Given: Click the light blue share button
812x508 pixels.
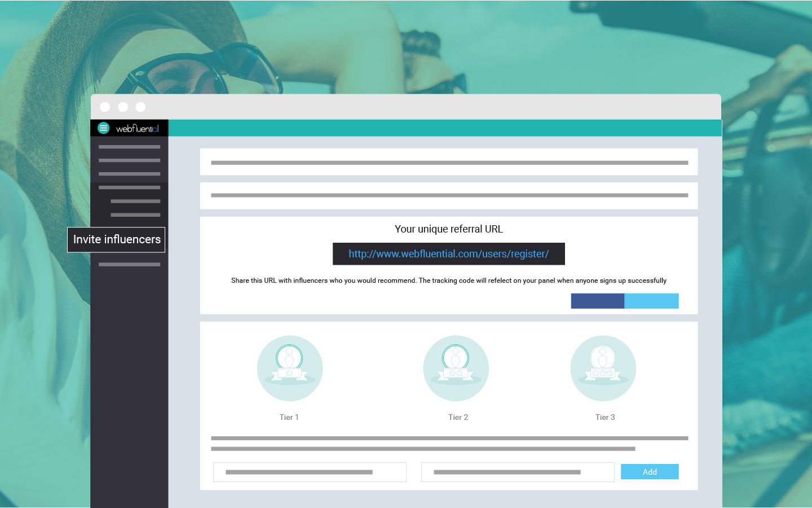Looking at the screenshot, I should (x=651, y=301).
